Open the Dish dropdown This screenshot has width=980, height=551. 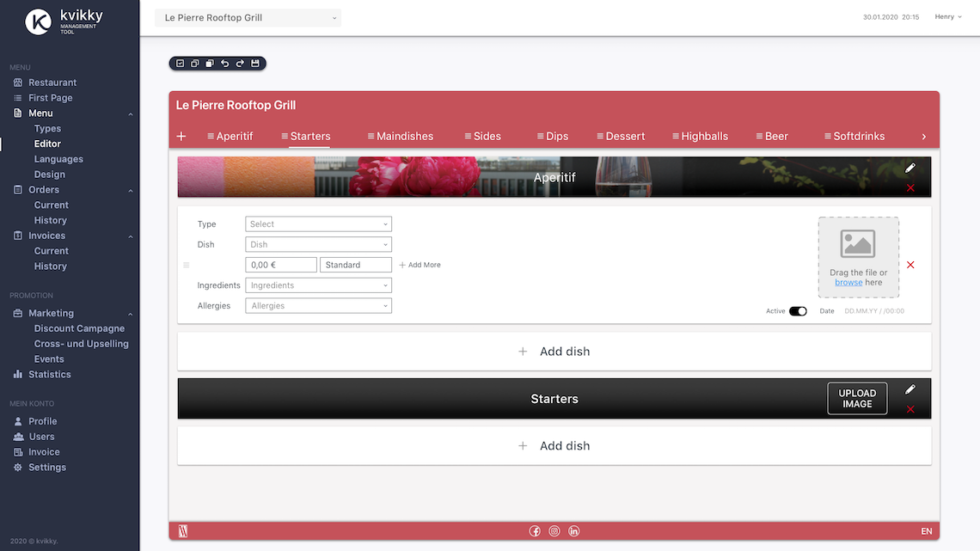[x=318, y=244]
